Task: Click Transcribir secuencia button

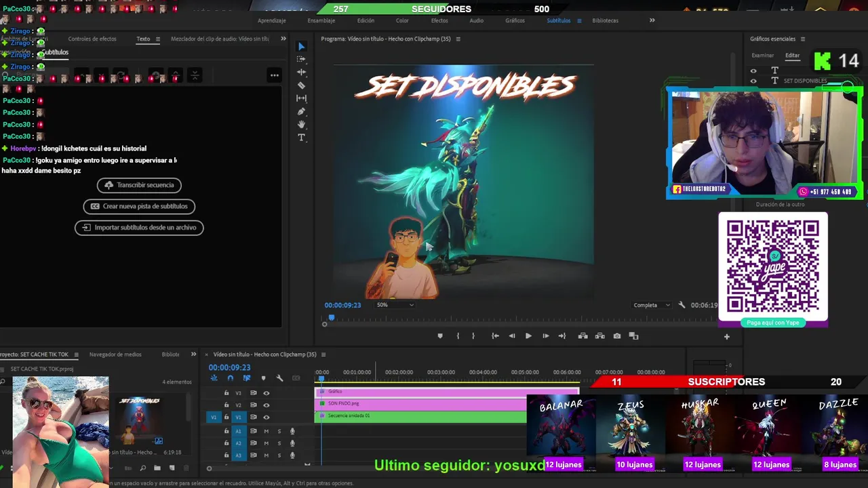Action: click(x=140, y=185)
